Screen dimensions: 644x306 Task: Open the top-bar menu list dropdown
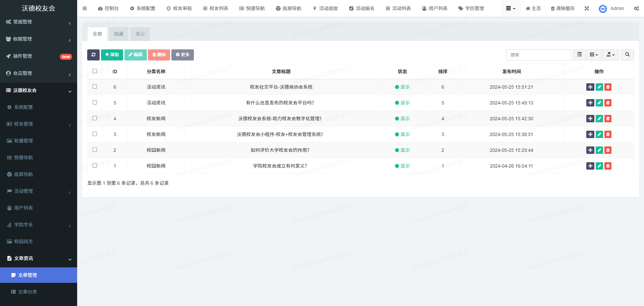click(511, 8)
